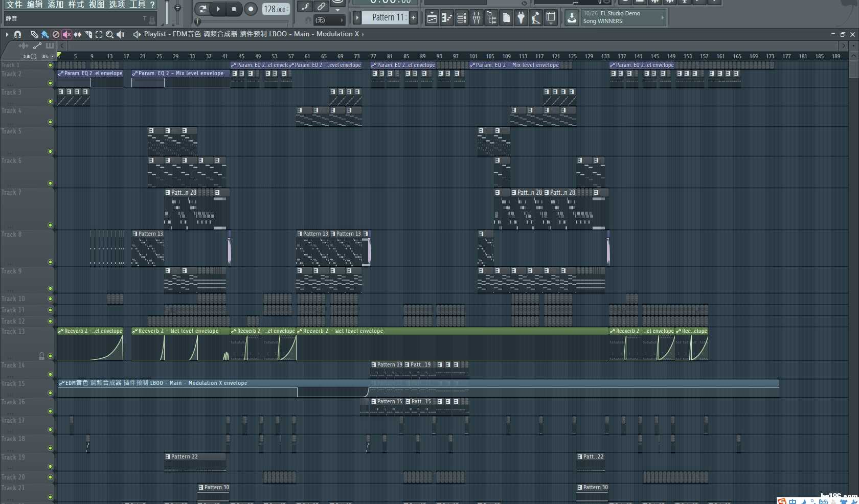The image size is (859, 504).
Task: Select the Mute tool in playlist
Action: 66,34
